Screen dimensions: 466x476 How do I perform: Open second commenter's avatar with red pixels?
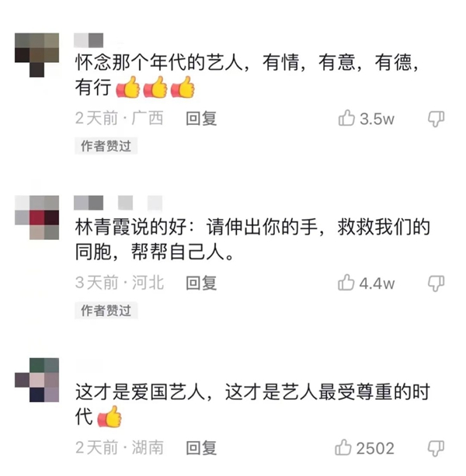(x=37, y=217)
